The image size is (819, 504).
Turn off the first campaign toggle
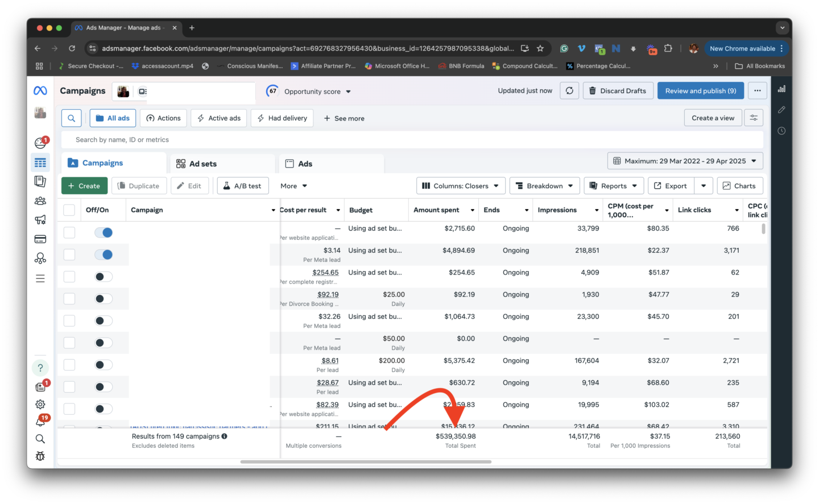click(x=104, y=232)
